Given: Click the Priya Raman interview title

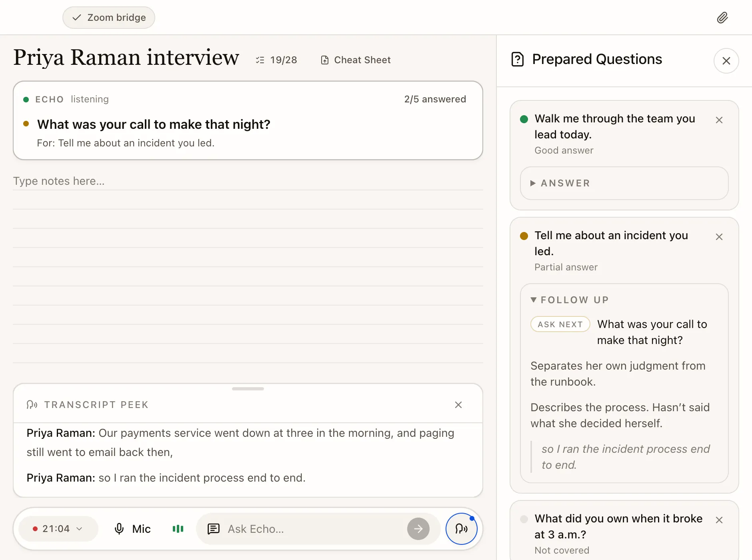Looking at the screenshot, I should click(126, 58).
